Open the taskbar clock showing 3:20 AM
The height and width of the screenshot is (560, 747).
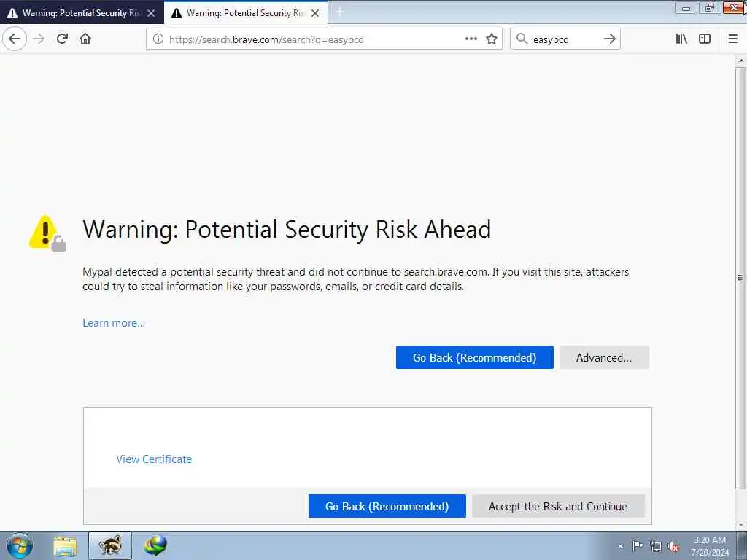pos(710,546)
